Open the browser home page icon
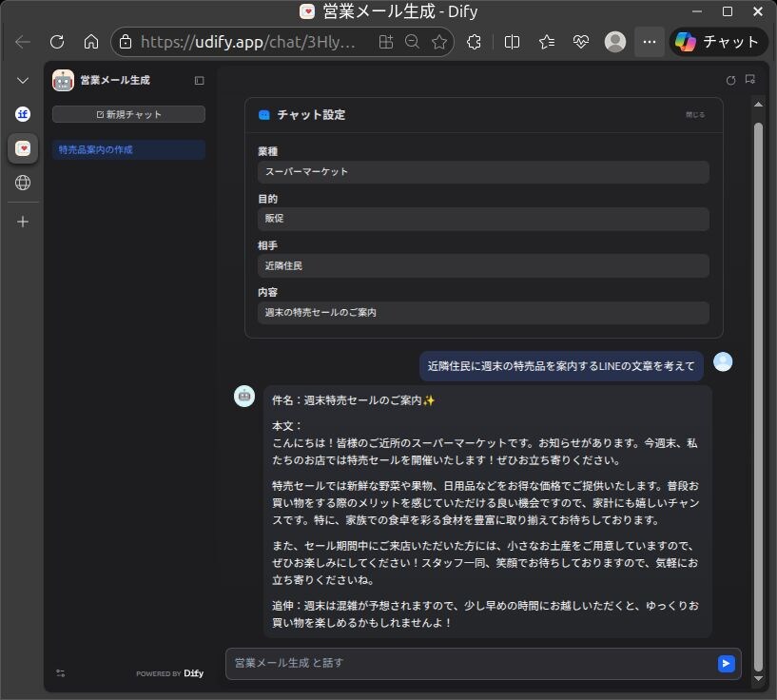777x700 pixels. [x=91, y=42]
